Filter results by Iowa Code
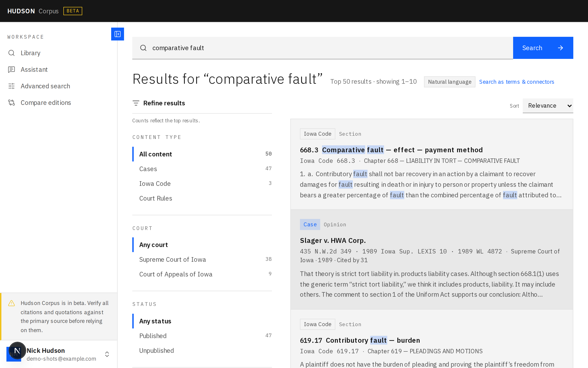Screen dimensions: 588x368 coord(202,184)
